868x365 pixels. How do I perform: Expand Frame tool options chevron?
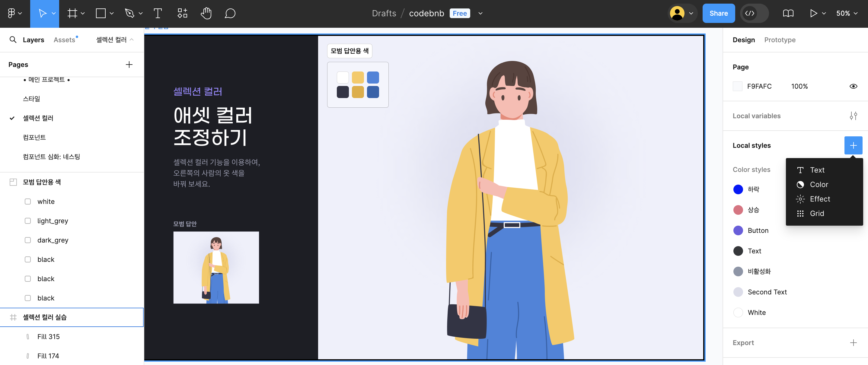click(x=83, y=14)
